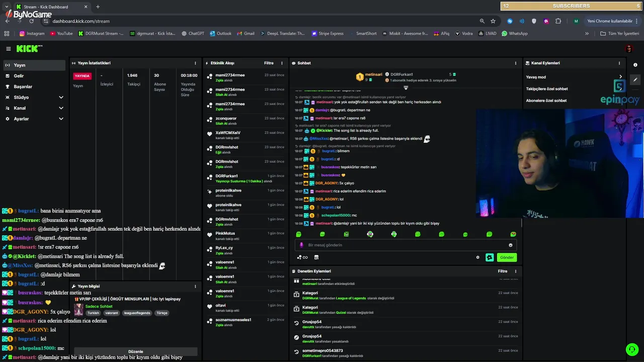Reload the page in Chrome

point(32,21)
